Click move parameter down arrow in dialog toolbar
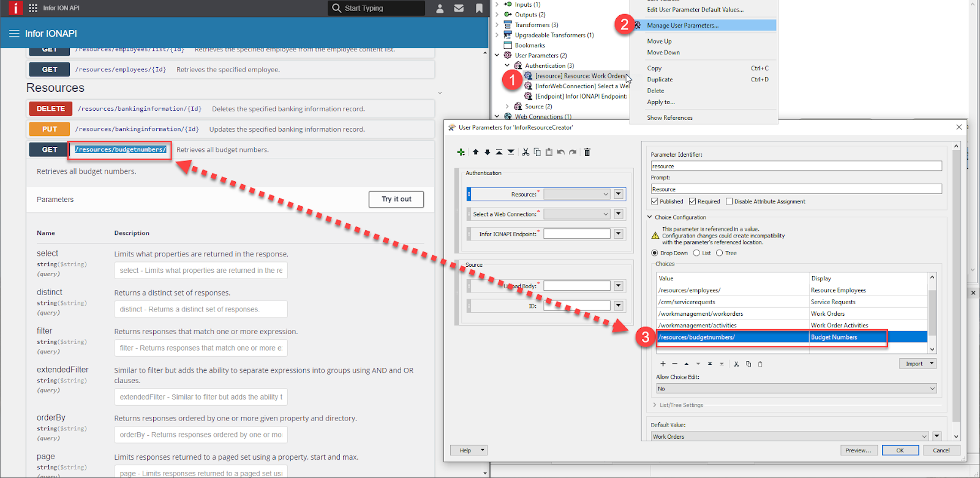This screenshot has height=478, width=980. click(x=487, y=152)
